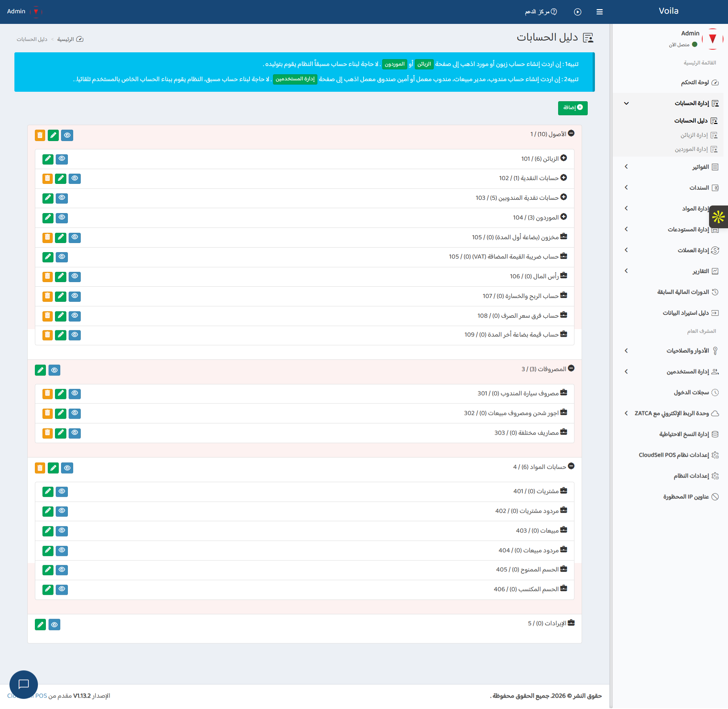Image resolution: width=728 pixels, height=709 pixels.
Task: Expand the الموردون (3) tree node
Action: pos(563,216)
